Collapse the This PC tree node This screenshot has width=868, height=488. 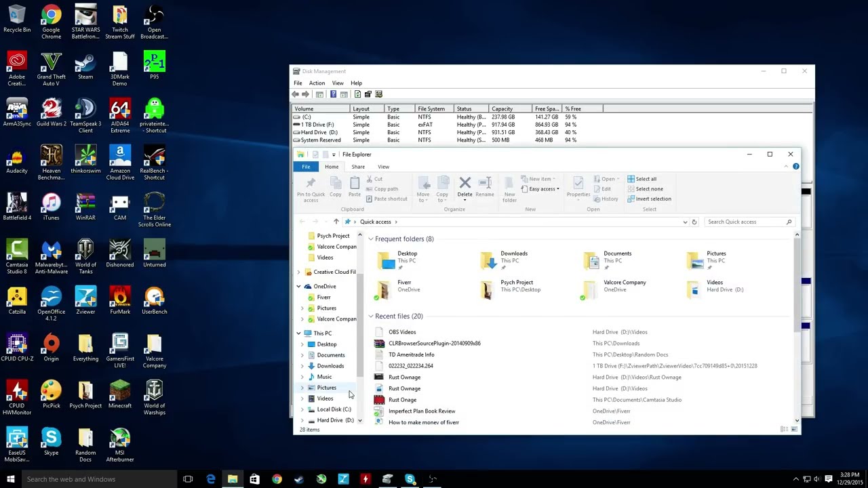[298, 333]
